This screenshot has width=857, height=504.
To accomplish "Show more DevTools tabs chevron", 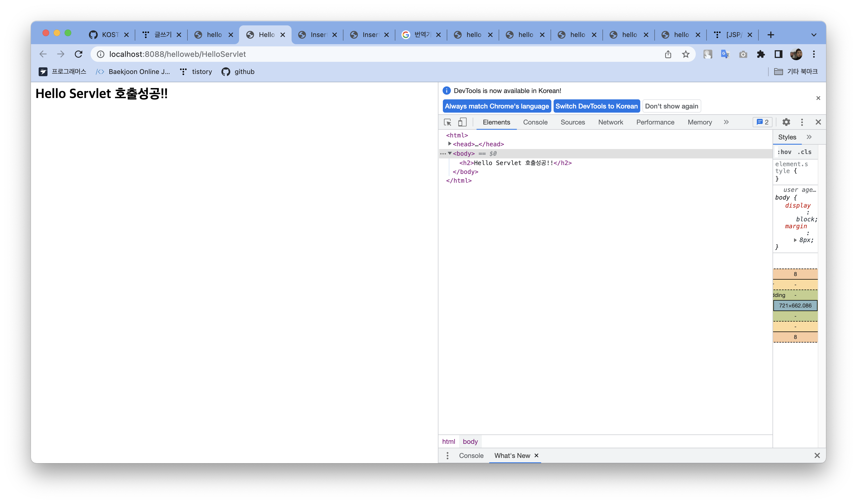I will (x=726, y=122).
